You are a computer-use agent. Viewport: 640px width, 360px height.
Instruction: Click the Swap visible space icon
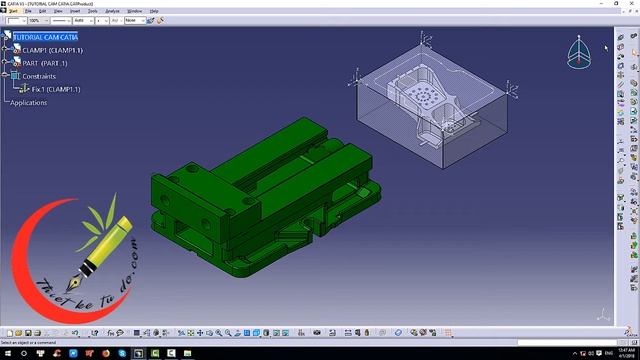coord(286,333)
